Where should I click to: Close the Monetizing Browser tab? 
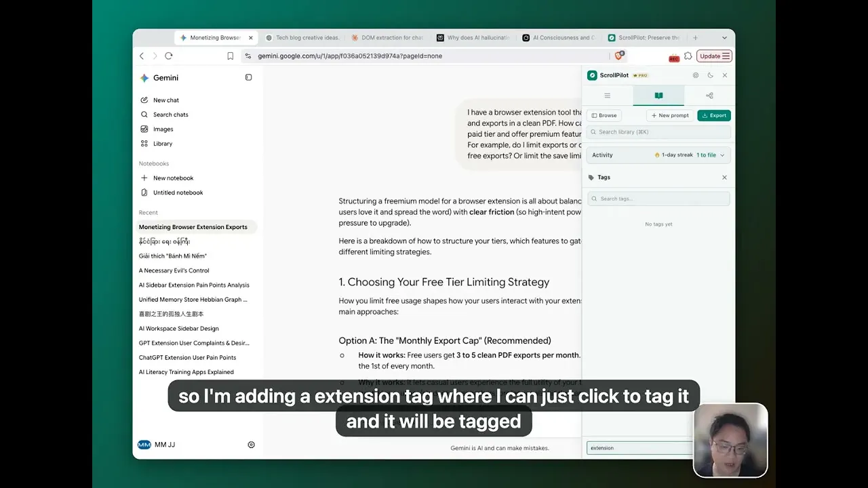[x=251, y=38]
